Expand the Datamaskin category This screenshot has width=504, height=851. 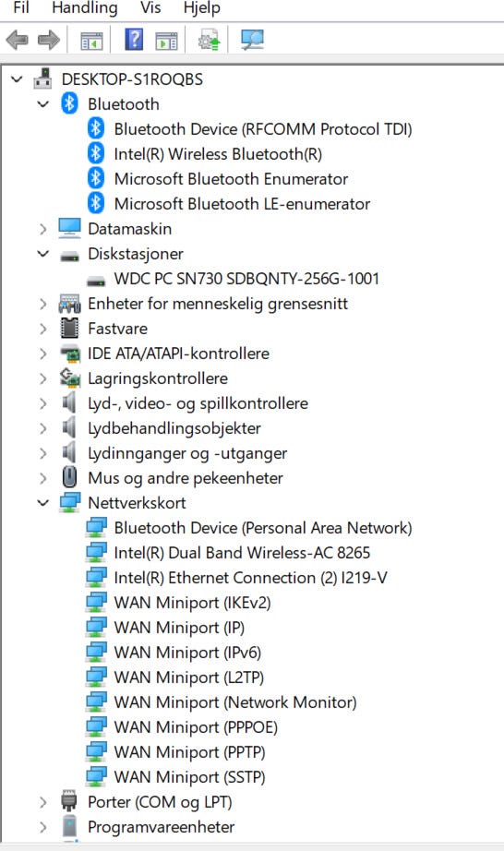point(43,229)
